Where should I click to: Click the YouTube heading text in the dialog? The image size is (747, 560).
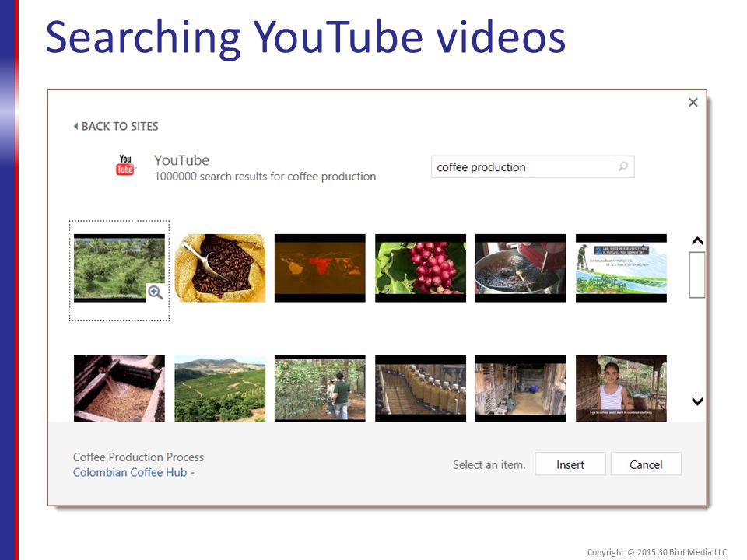point(181,160)
